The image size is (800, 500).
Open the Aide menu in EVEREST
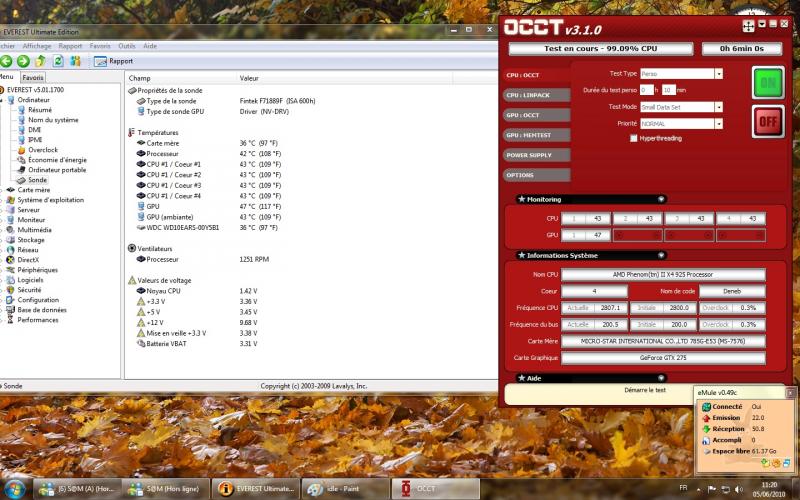tap(150, 46)
